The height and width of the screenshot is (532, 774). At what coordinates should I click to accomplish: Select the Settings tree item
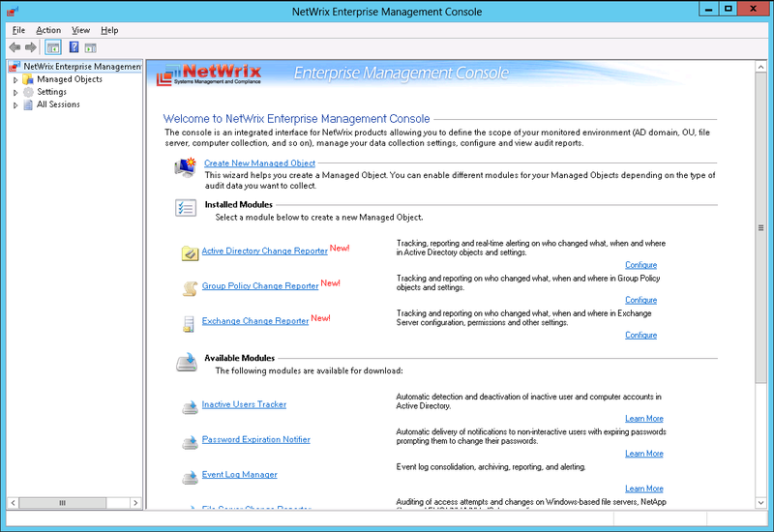point(51,92)
